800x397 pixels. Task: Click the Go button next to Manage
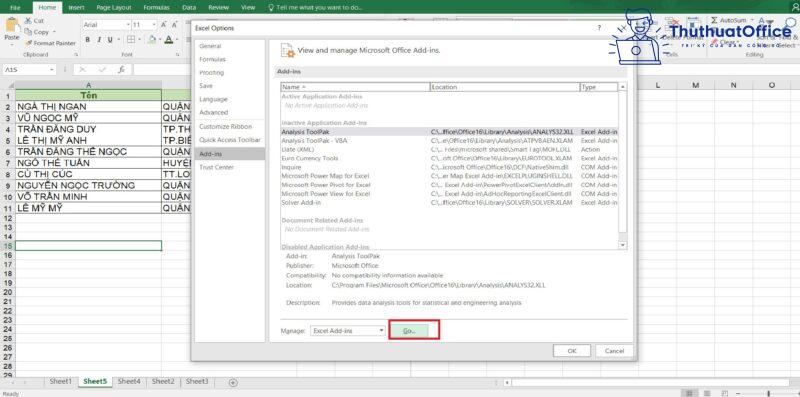(409, 331)
